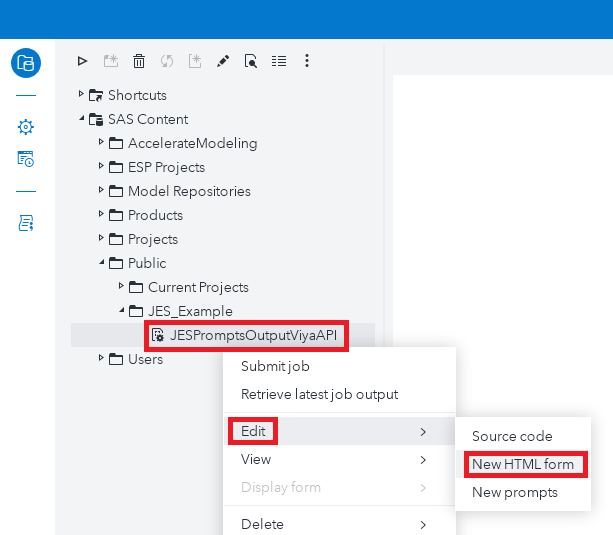Click the SAS Content folder icon
The height and width of the screenshot is (535, 613).
coord(96,119)
